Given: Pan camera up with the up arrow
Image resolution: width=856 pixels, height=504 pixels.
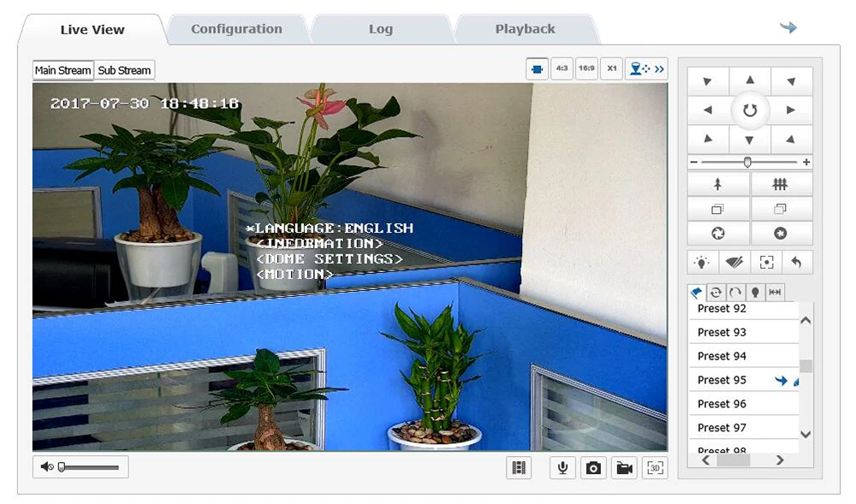Looking at the screenshot, I should [750, 80].
